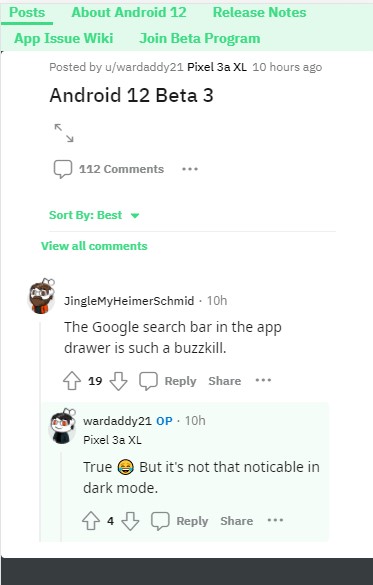Upvote wardaddy21's reply
Screen dimensions: 373x585
pos(91,521)
